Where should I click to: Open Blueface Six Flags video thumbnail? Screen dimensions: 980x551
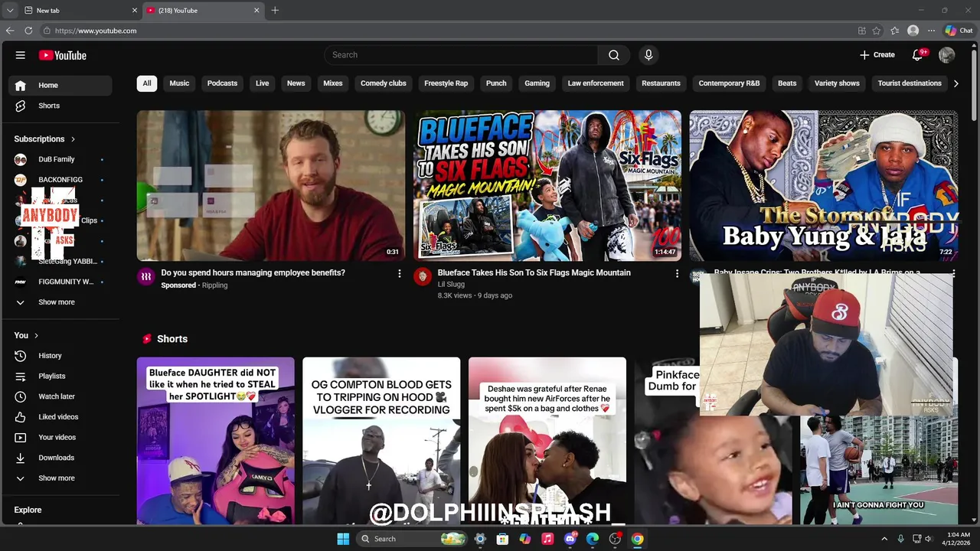(547, 186)
